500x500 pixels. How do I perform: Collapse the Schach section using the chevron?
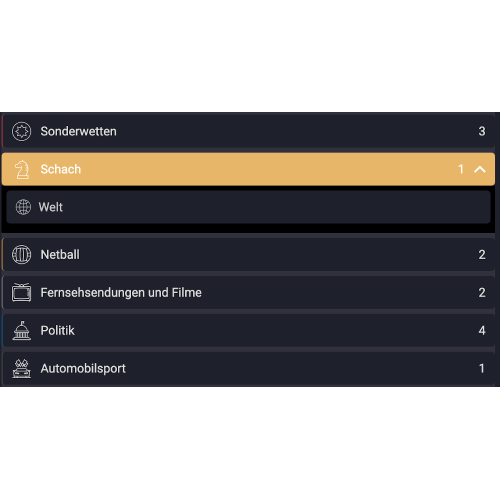tap(480, 169)
